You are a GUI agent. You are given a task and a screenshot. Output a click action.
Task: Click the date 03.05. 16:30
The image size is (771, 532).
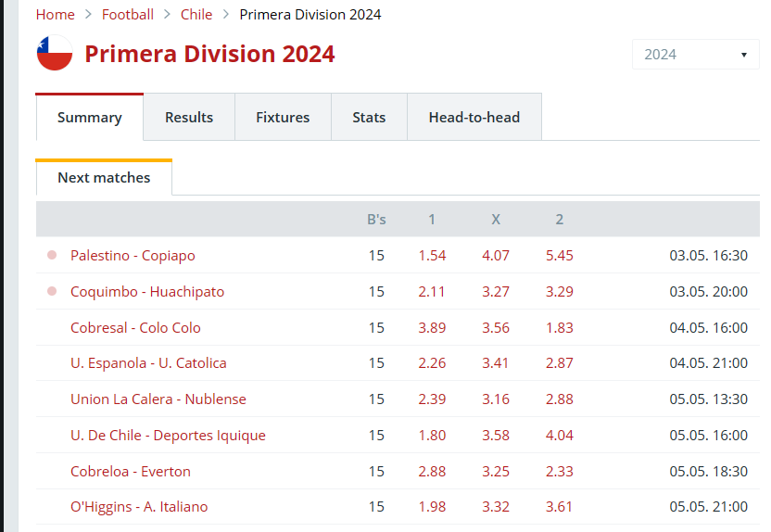(x=709, y=255)
